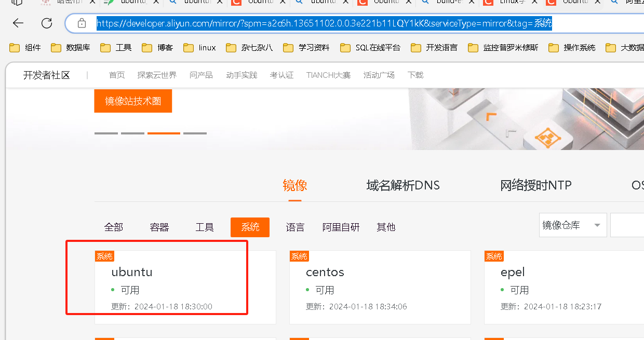Screen dimensions: 644x340
Task: Select the highlighted 系统 filter
Action: (x=250, y=227)
